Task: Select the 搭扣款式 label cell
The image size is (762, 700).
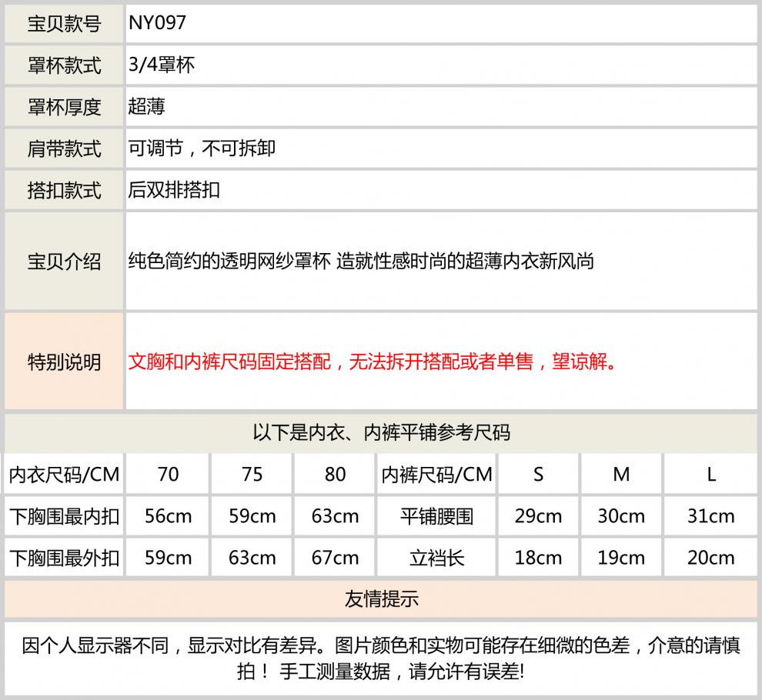Action: coord(64,190)
